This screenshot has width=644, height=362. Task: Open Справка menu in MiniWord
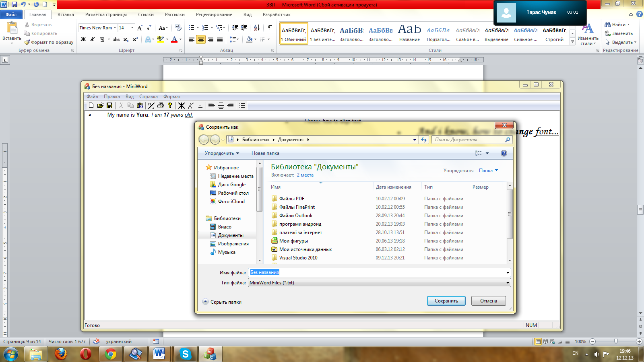click(149, 97)
